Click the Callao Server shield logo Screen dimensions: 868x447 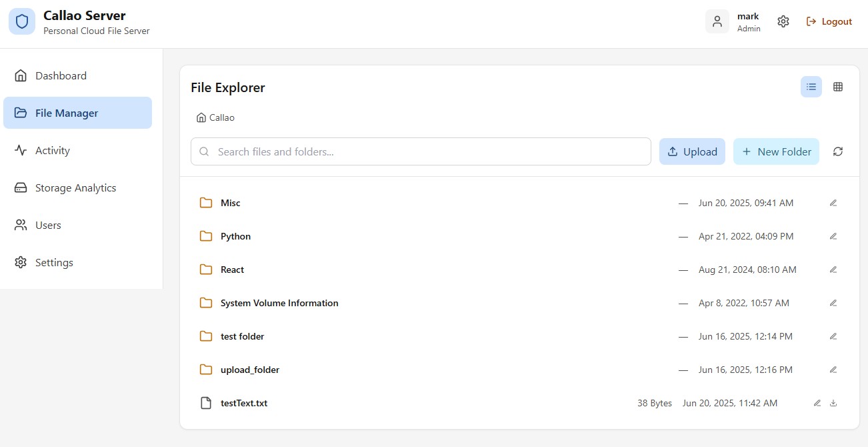(22, 21)
